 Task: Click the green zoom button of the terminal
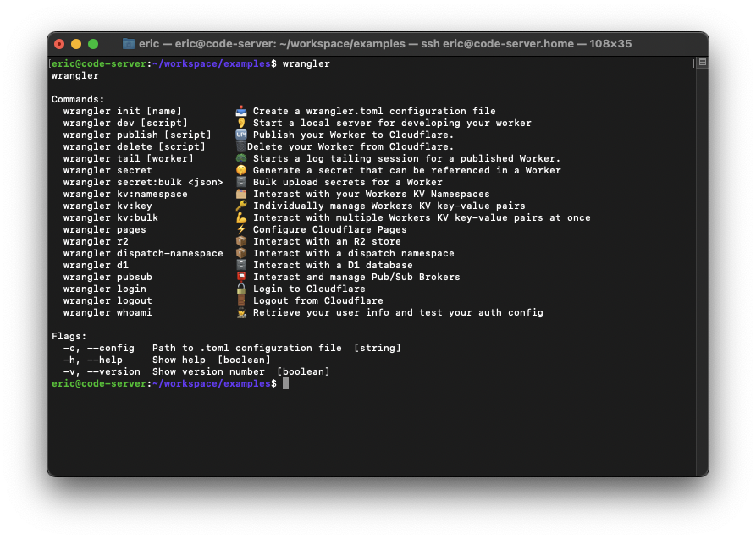pyautogui.click(x=93, y=44)
